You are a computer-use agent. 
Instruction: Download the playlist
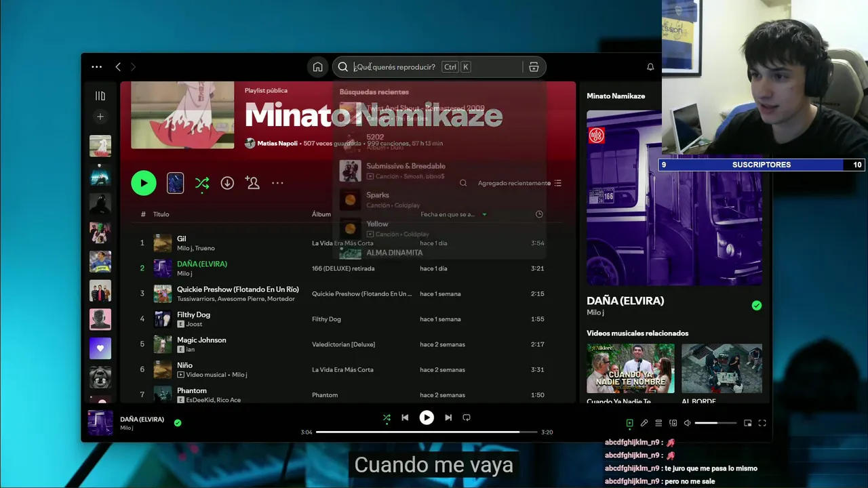coord(227,183)
